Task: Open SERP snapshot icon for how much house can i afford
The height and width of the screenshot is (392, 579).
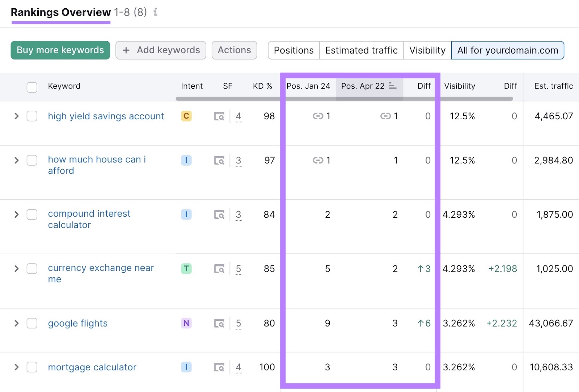Action: tap(219, 160)
